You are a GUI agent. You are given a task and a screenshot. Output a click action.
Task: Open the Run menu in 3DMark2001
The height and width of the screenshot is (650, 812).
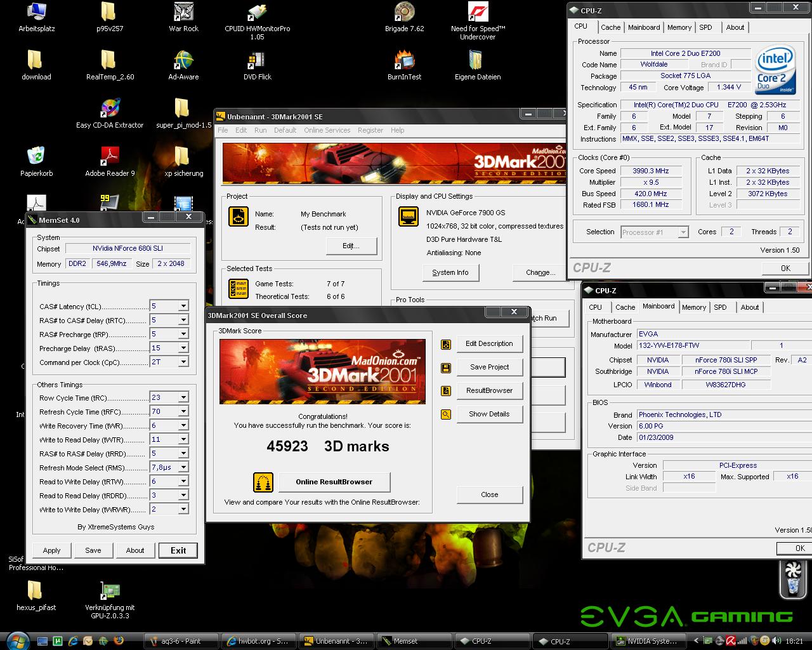pyautogui.click(x=260, y=130)
